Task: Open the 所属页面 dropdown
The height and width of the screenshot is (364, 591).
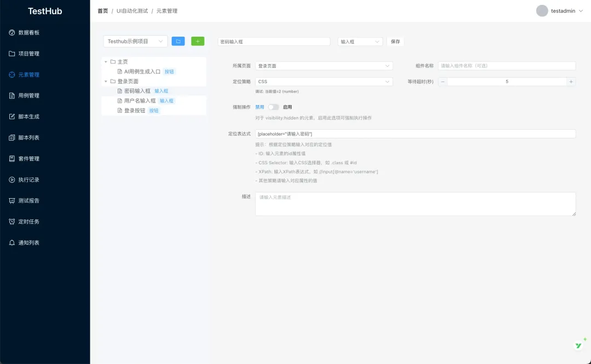Action: point(323,65)
